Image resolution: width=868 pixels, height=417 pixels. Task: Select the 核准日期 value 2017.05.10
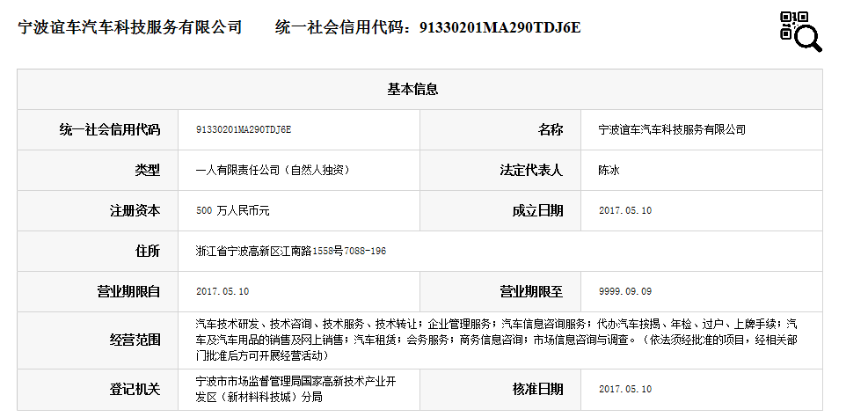point(625,389)
